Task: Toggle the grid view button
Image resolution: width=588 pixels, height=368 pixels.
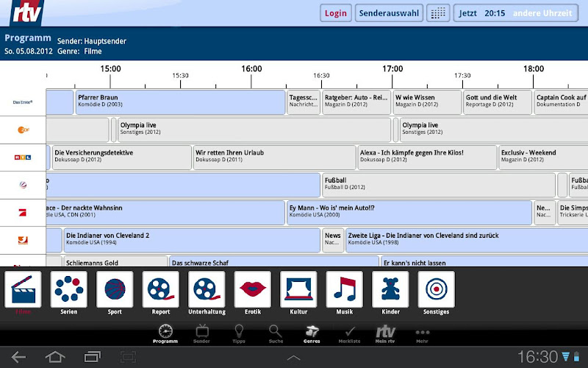Action: (438, 13)
